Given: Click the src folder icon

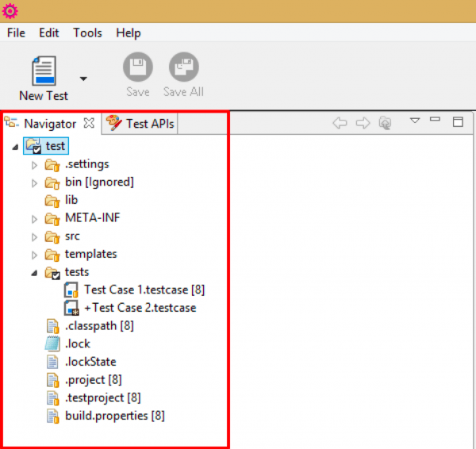Looking at the screenshot, I should pos(52,236).
